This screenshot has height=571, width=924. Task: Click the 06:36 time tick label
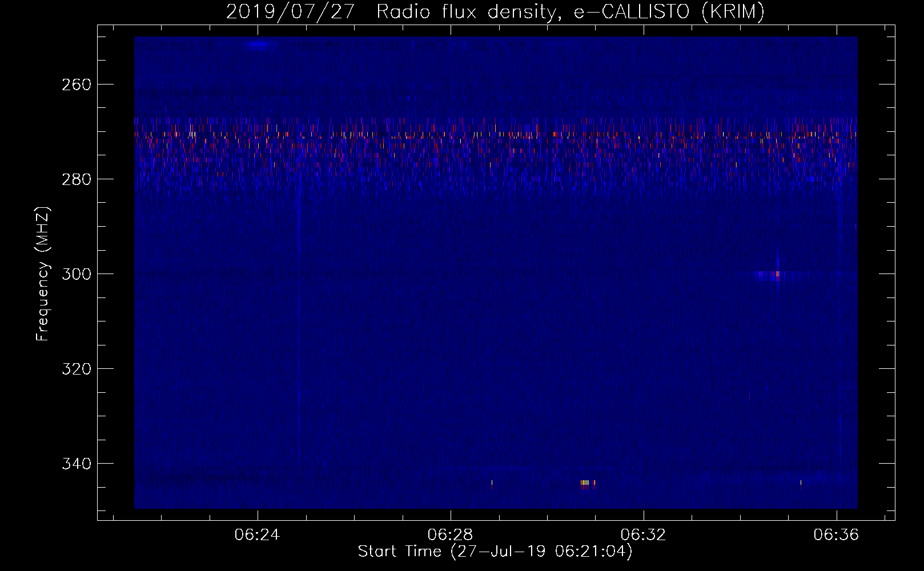[837, 535]
